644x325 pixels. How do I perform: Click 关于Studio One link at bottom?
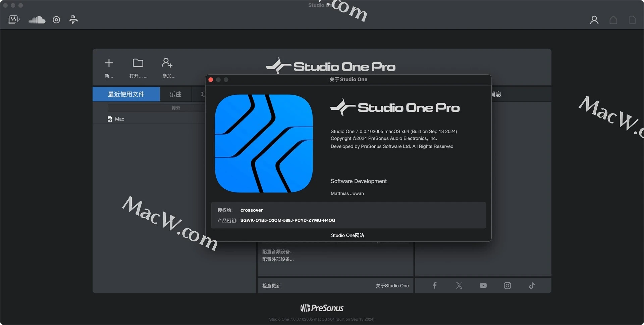point(392,286)
